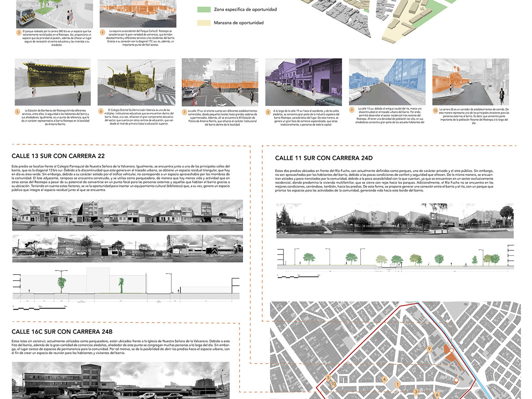
Task: Click the green 'Zona específica de oportunidad' legend swatch
Action: 204,9
